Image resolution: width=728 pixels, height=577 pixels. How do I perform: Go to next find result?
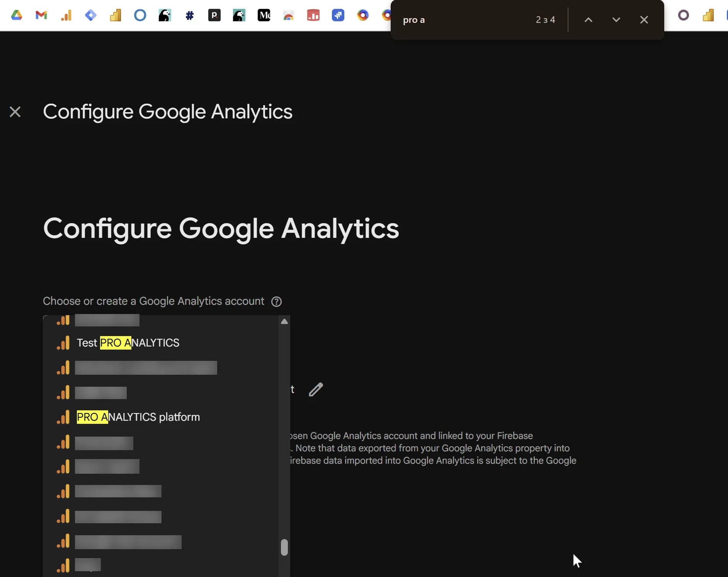point(616,20)
